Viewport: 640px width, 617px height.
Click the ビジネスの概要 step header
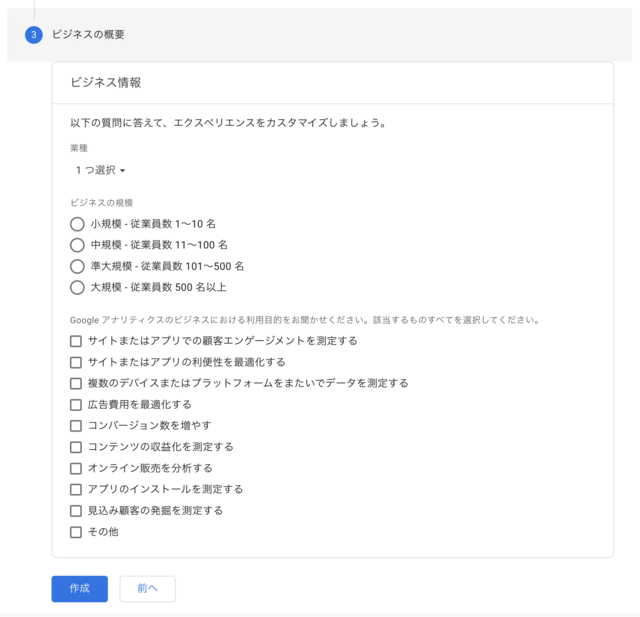[x=88, y=35]
